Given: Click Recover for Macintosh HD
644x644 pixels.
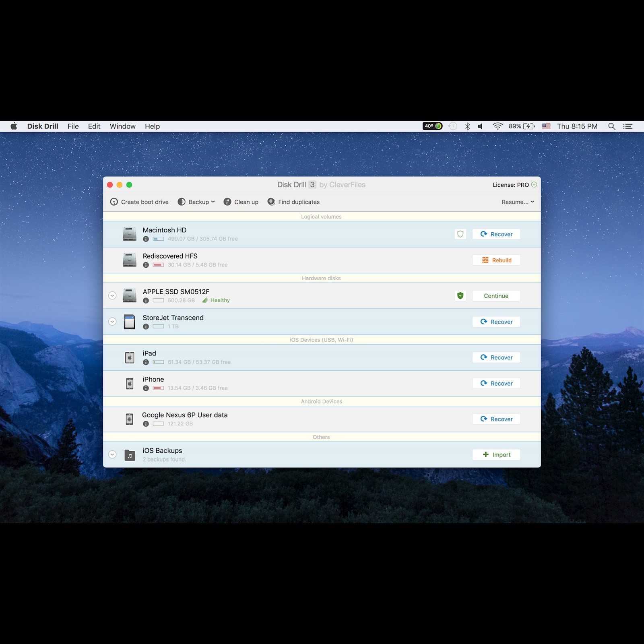Looking at the screenshot, I should click(496, 234).
